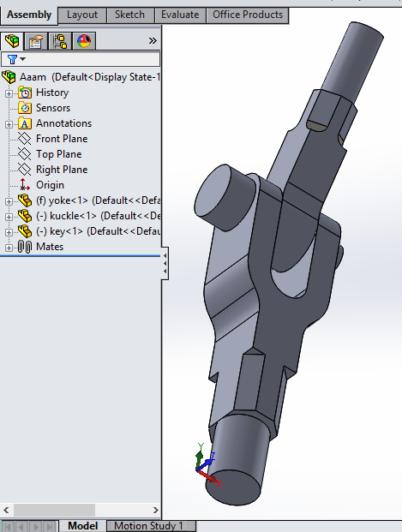Viewport: 402px width, 532px height.
Task: Switch to the Sketch ribbon tab
Action: 129,15
